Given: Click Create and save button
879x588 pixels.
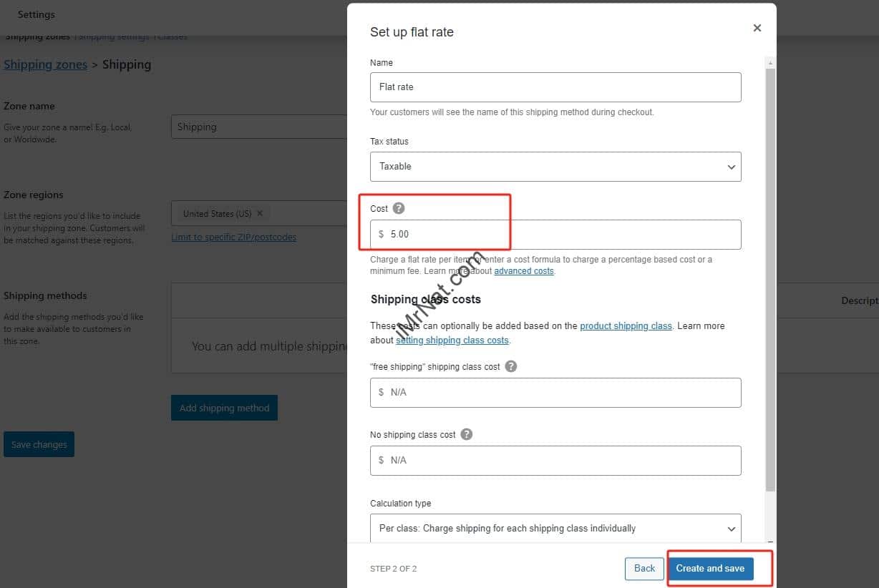Looking at the screenshot, I should [x=710, y=569].
